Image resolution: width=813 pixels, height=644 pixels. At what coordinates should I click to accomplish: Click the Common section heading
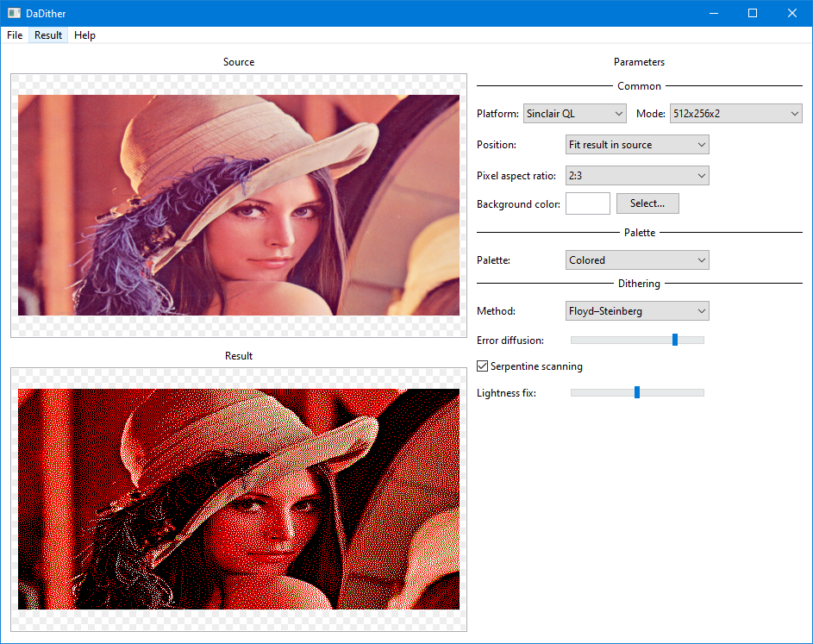click(640, 86)
